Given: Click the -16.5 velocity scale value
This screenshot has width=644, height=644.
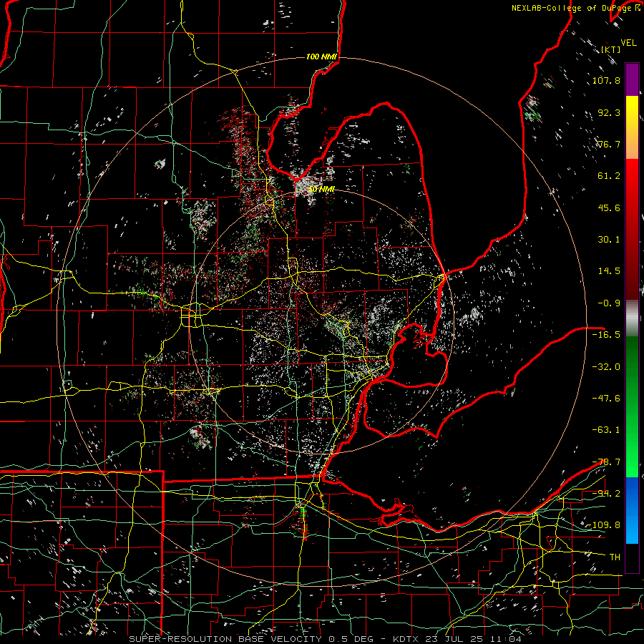Looking at the screenshot, I should (x=606, y=335).
